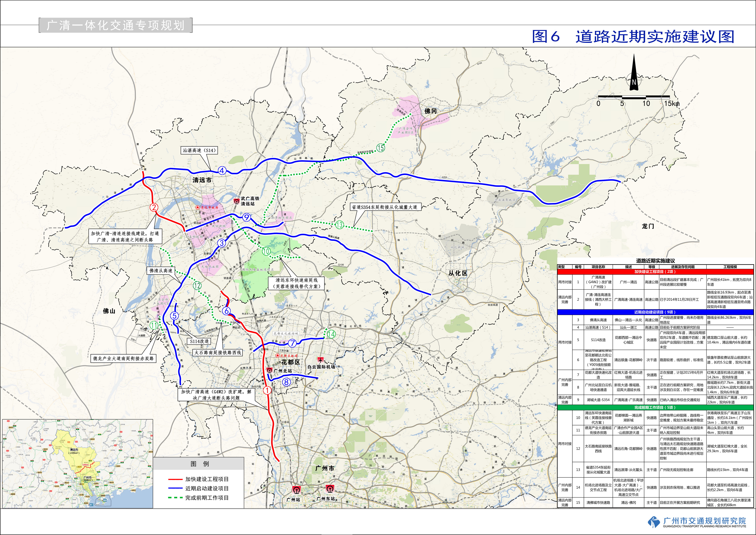Click the 工程规模 column header
Image resolution: width=756 pixels, height=535 pixels.
pyautogui.click(x=730, y=267)
